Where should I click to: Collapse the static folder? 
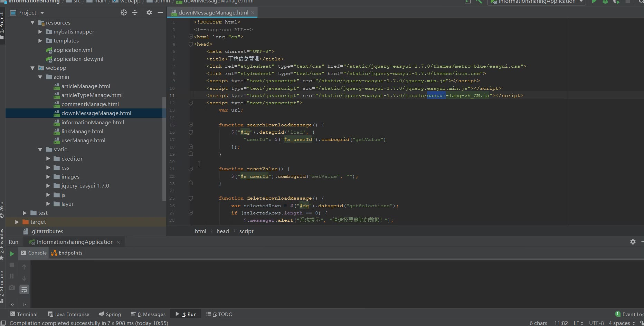[40, 150]
